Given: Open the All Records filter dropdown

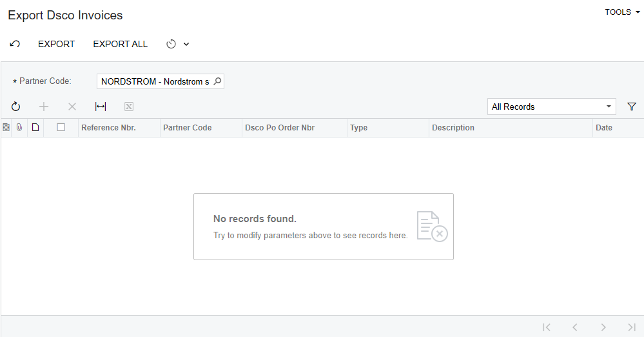Looking at the screenshot, I should (x=552, y=107).
